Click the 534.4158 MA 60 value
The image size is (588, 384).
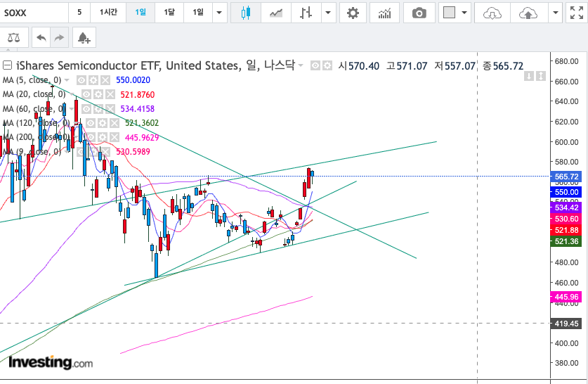(137, 109)
